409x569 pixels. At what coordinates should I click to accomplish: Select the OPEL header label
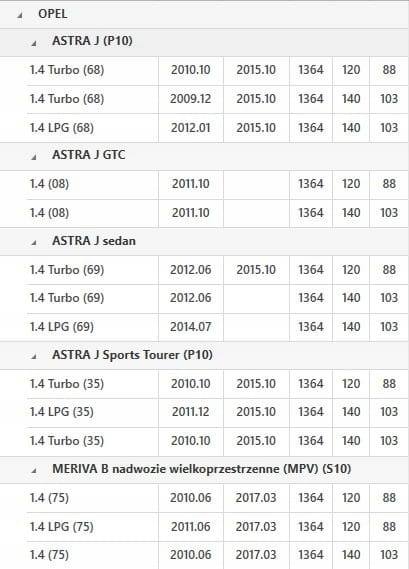(53, 14)
